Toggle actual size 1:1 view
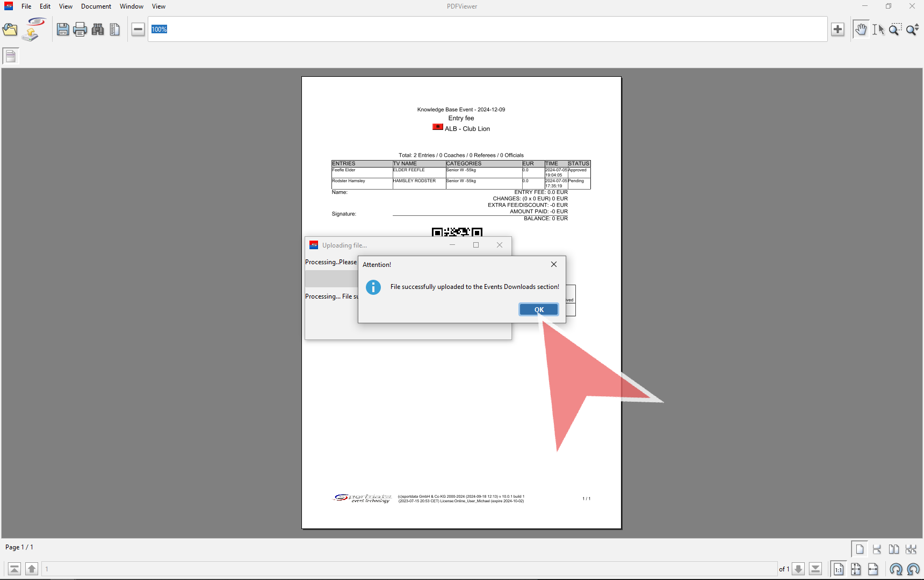924x580 pixels. [x=838, y=569]
